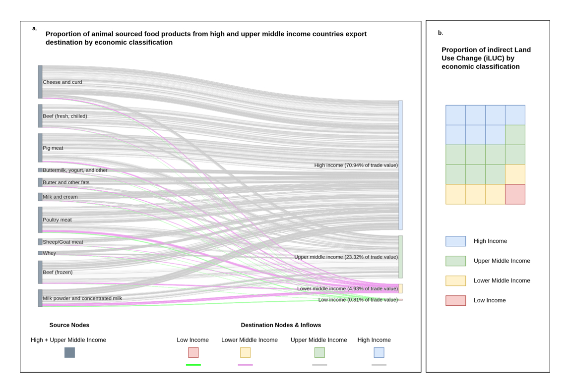Viewport: 569px width, 392px height.
Task: Click the gray Source Nodes legend square
Action: pyautogui.click(x=69, y=352)
